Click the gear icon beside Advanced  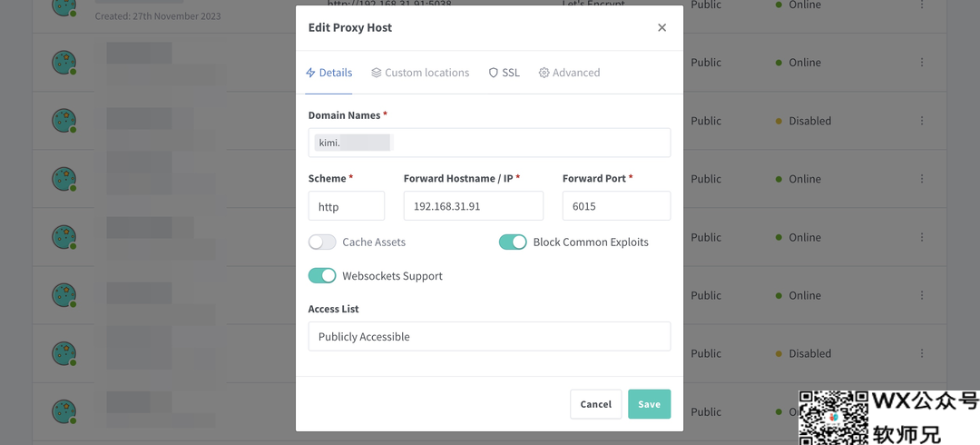tap(544, 73)
